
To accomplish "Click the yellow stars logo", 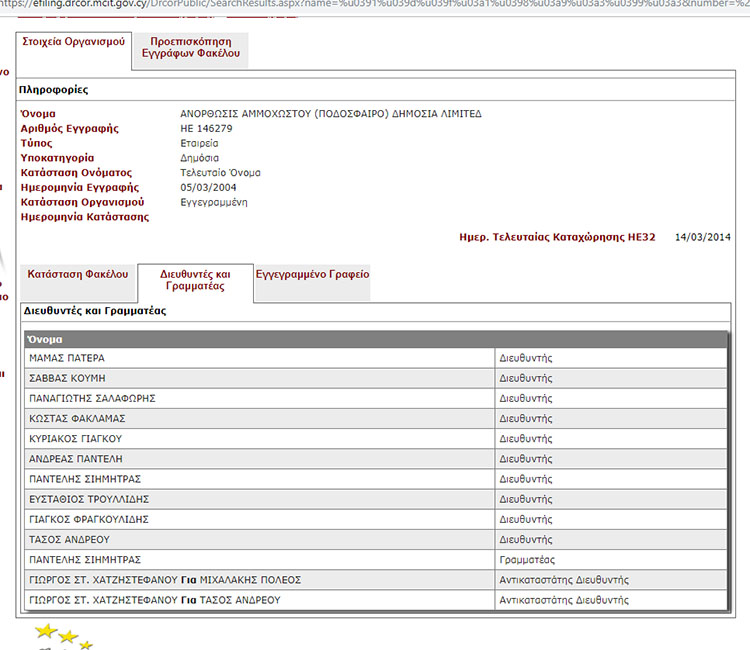I will click(x=64, y=636).
